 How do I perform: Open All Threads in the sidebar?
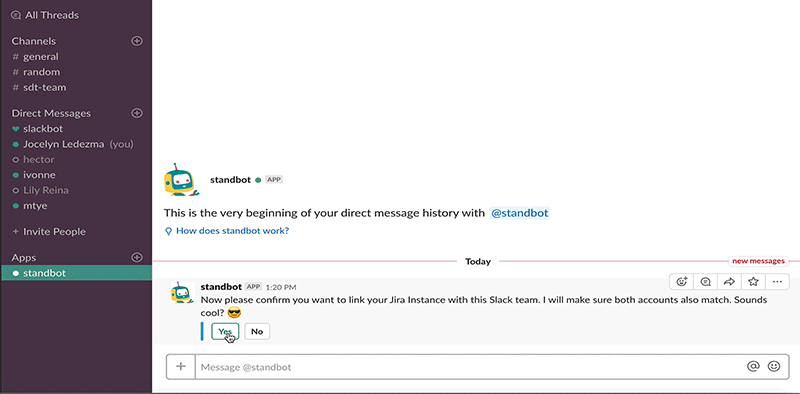point(45,15)
